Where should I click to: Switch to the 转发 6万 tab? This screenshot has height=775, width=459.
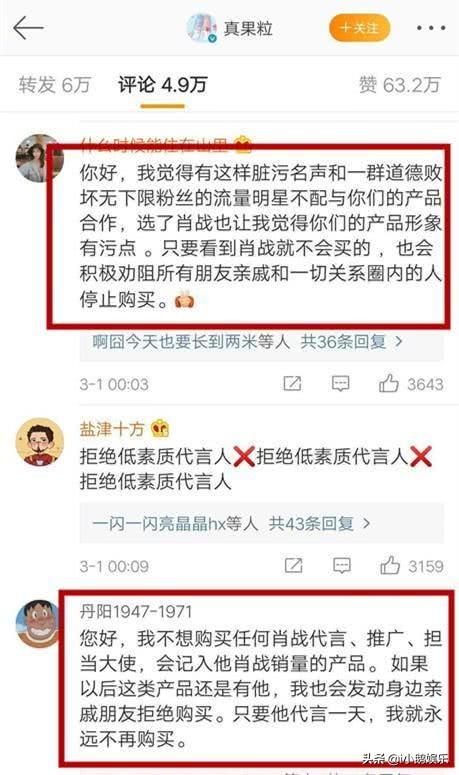tap(54, 85)
